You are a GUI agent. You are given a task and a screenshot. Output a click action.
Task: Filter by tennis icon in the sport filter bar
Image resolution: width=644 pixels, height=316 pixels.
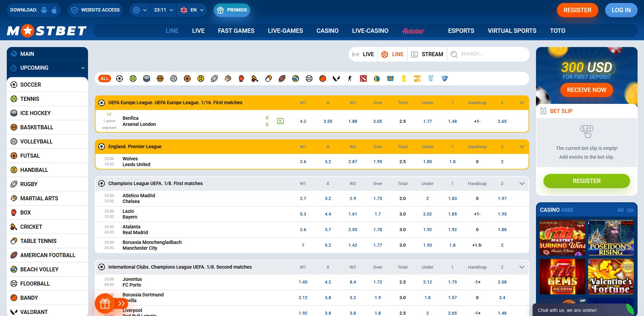coord(133,78)
